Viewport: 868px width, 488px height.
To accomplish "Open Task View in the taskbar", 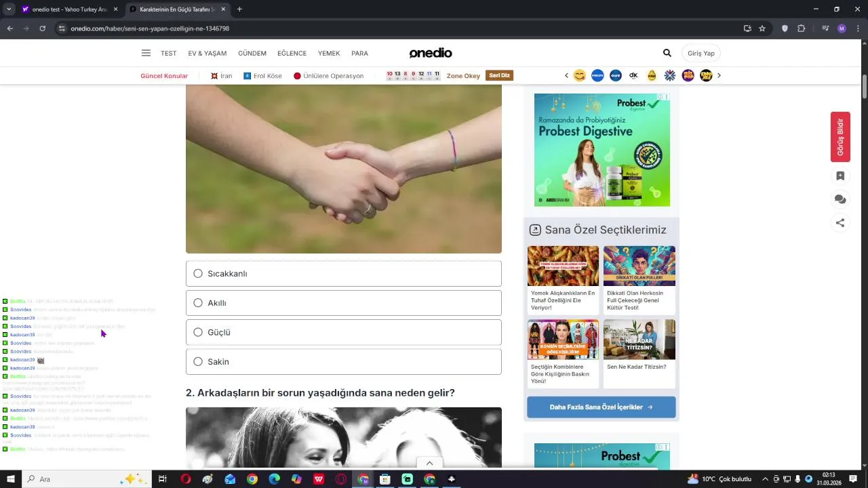I will (163, 479).
